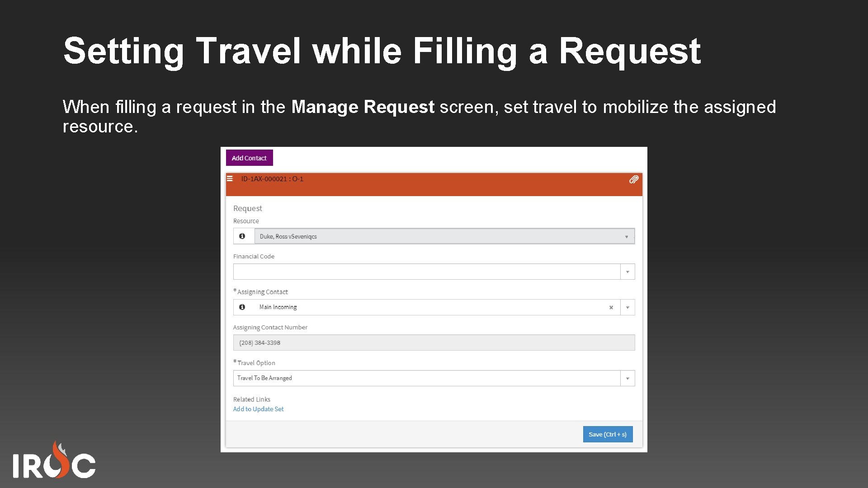Click the info icon beside Assigning Contact

pos(243,307)
